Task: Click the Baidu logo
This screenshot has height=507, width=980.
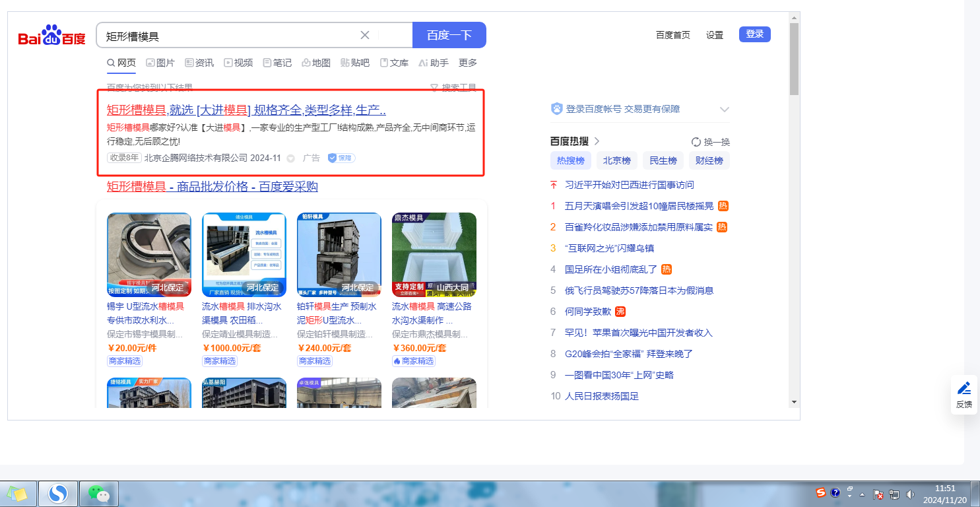Action: [51, 36]
